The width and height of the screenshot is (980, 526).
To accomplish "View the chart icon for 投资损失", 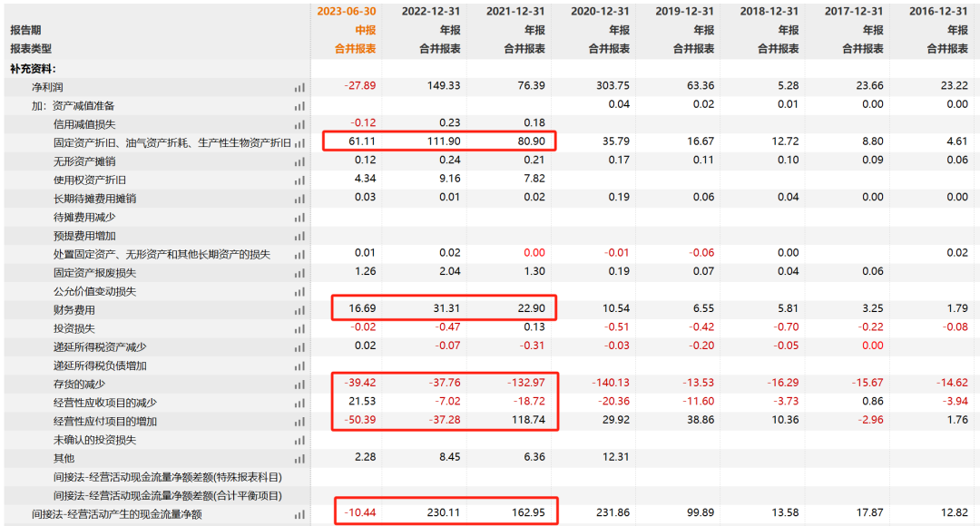I will pos(300,329).
